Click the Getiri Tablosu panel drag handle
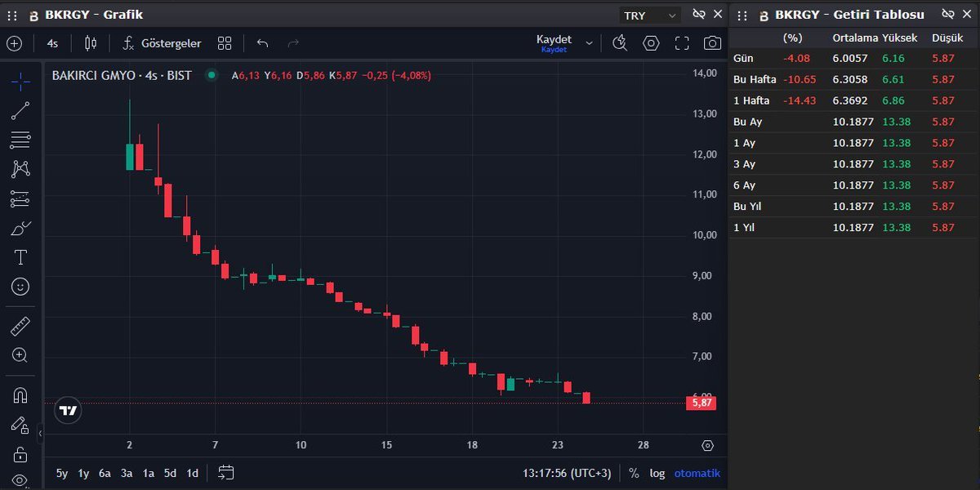This screenshot has height=490, width=980. (x=742, y=16)
